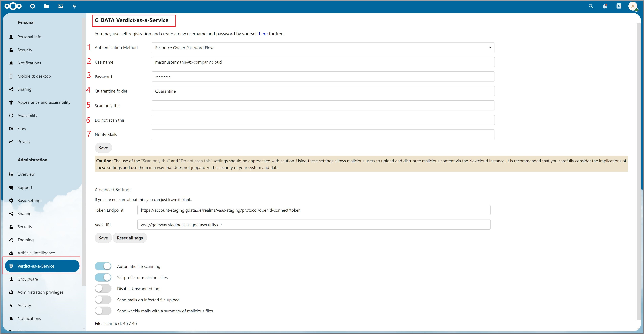Open the Contacts menu icon

pyautogui.click(x=619, y=6)
